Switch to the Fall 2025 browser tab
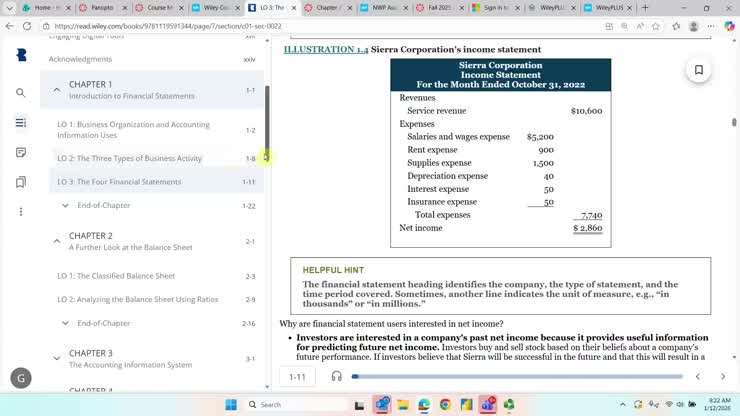 pos(439,8)
